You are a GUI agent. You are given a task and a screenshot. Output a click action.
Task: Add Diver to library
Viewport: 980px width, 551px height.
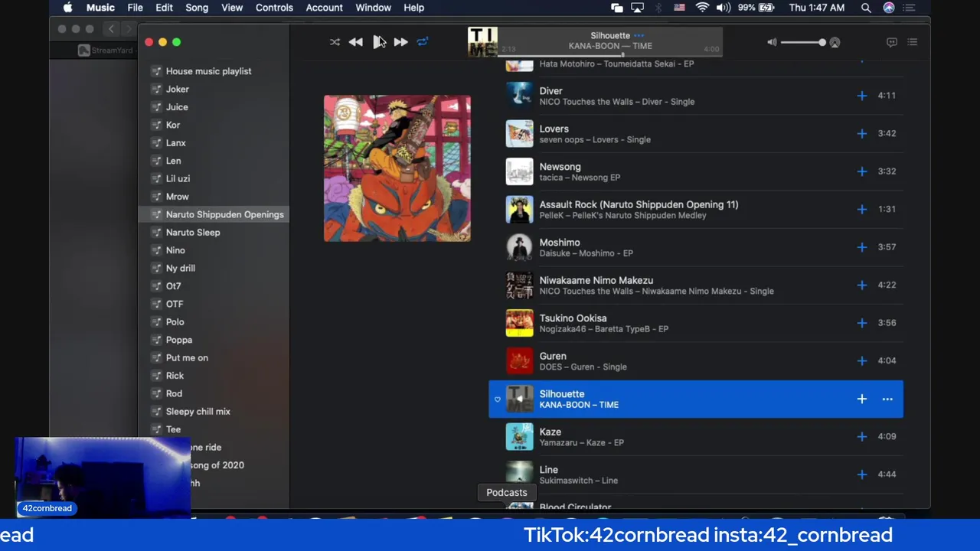861,96
